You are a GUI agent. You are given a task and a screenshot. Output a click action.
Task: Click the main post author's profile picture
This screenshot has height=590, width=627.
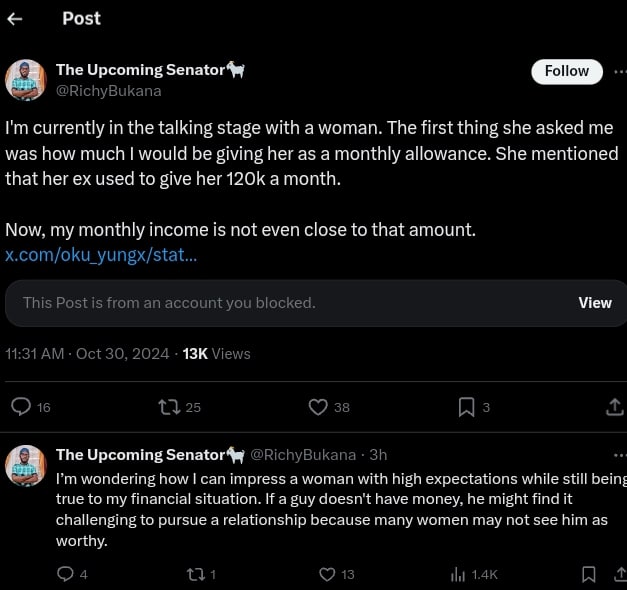(x=26, y=80)
